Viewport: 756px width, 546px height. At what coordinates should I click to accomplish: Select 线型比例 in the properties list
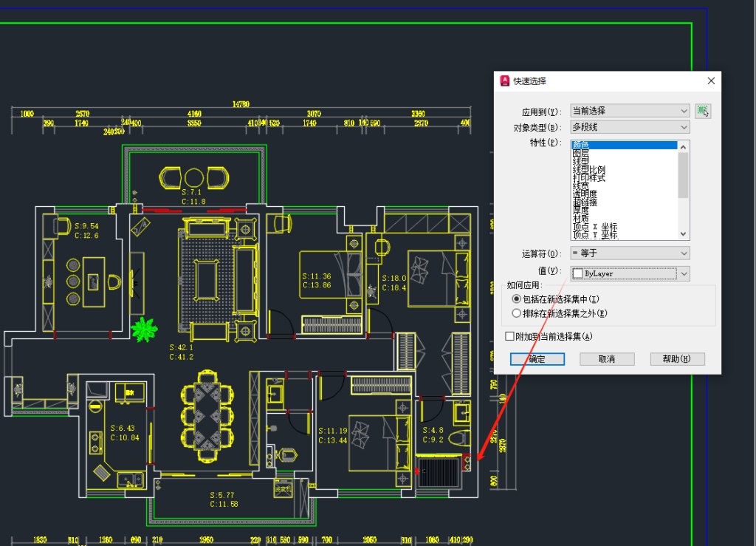pyautogui.click(x=588, y=170)
